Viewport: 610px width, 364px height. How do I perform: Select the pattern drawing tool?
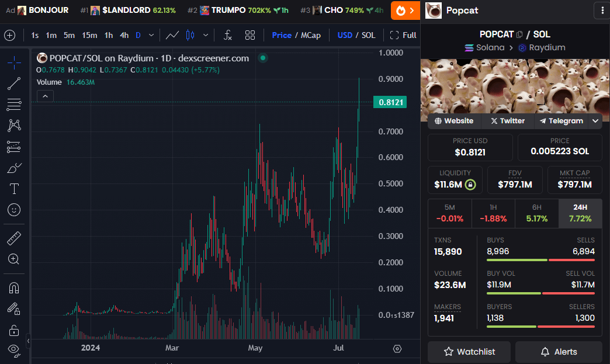click(14, 125)
